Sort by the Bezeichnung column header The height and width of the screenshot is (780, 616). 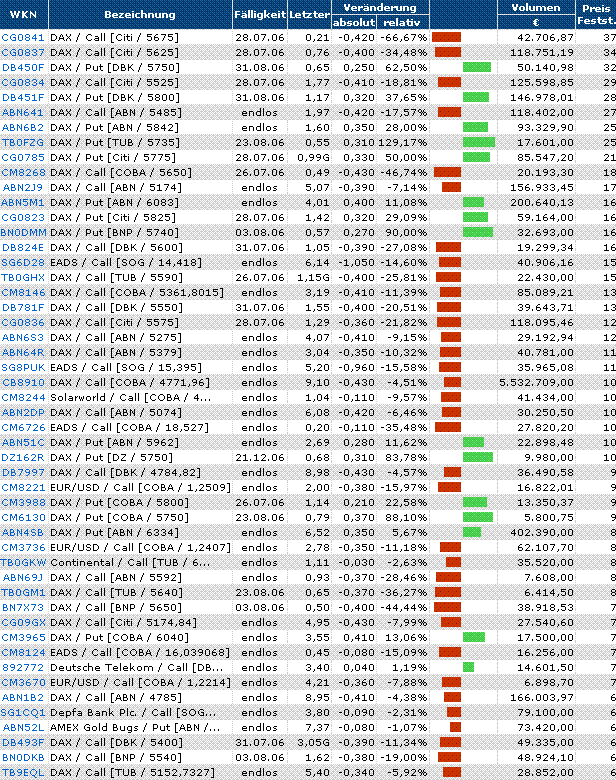pyautogui.click(x=140, y=14)
